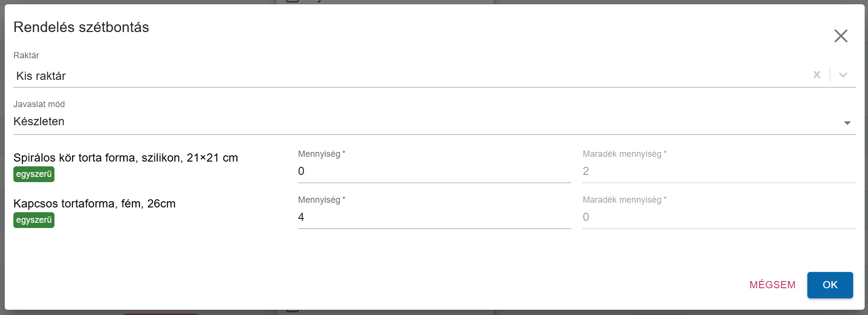This screenshot has height=315, width=868.
Task: Click egyszerű badge under Spirálos torta forma
Action: (x=34, y=174)
